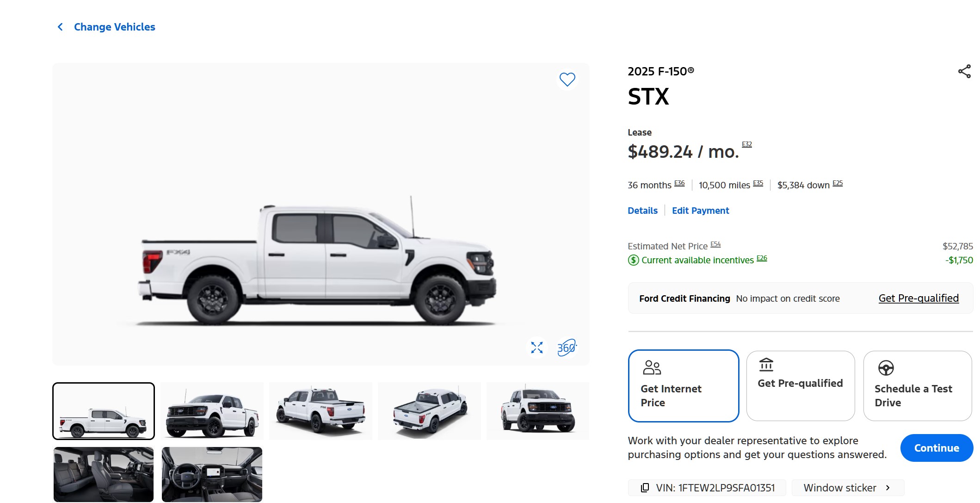Click the share icon
The image size is (980, 503).
964,71
